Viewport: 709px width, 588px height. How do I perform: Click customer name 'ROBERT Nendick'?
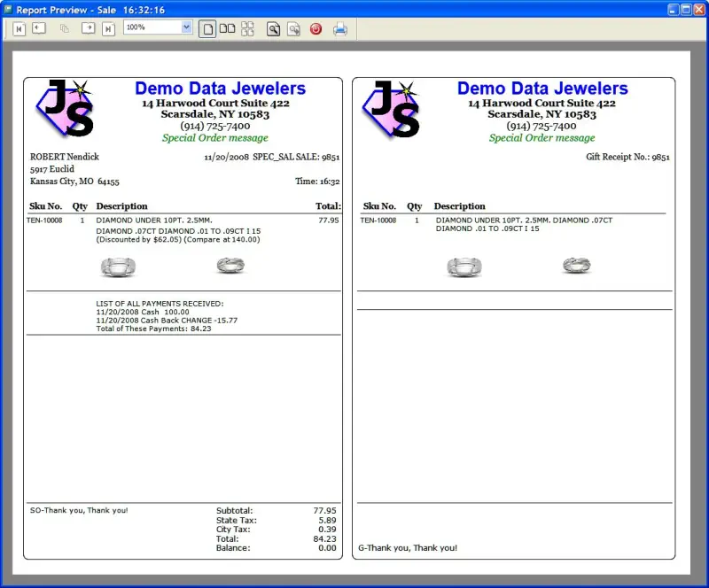point(65,157)
